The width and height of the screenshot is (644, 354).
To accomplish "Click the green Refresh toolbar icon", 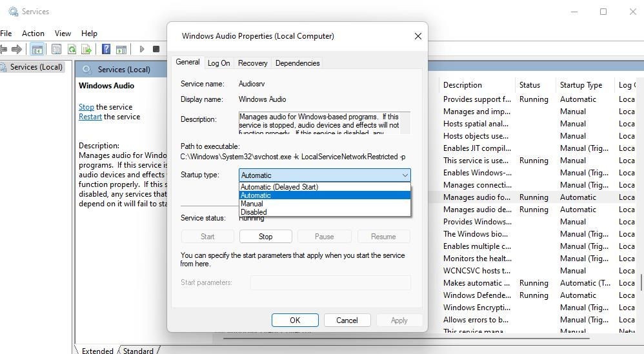I will [72, 50].
